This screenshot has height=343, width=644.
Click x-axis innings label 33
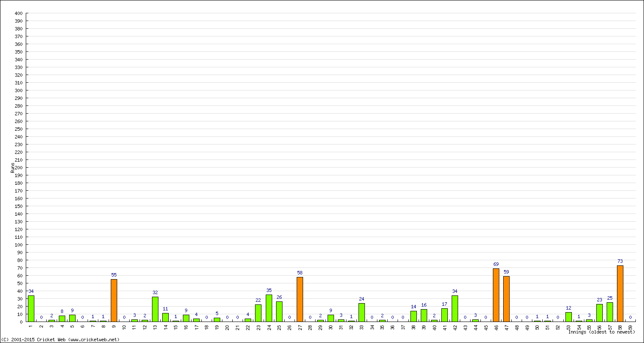(361, 327)
